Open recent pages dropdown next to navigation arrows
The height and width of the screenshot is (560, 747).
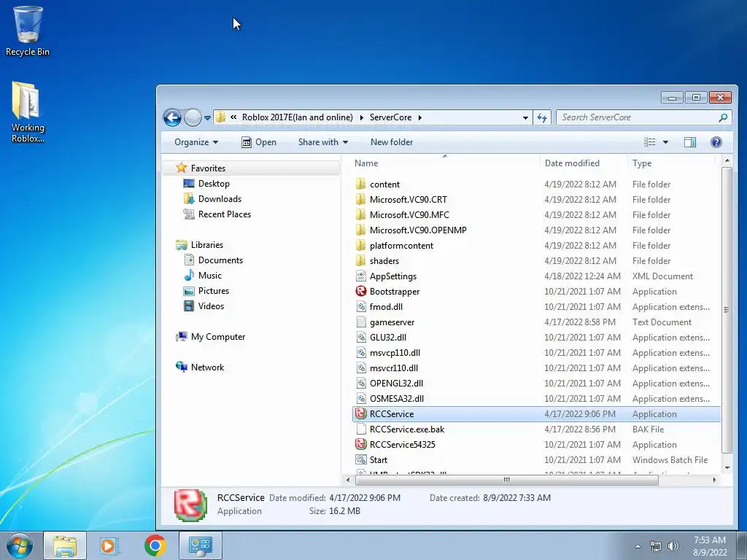(x=208, y=117)
